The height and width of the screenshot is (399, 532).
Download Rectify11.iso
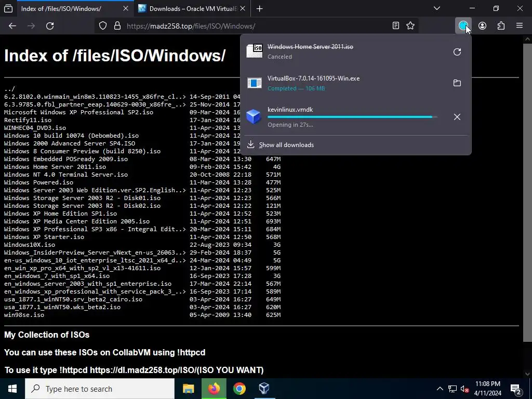(28, 120)
